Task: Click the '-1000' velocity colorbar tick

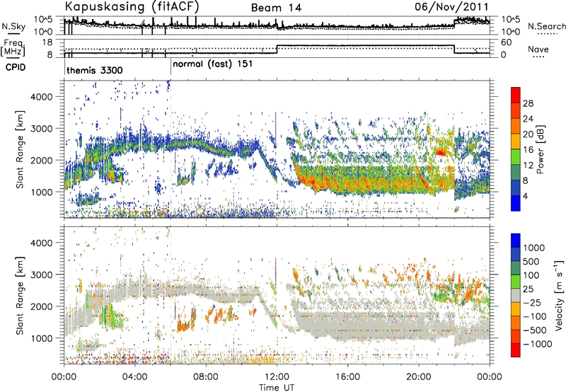Action: click(x=538, y=344)
